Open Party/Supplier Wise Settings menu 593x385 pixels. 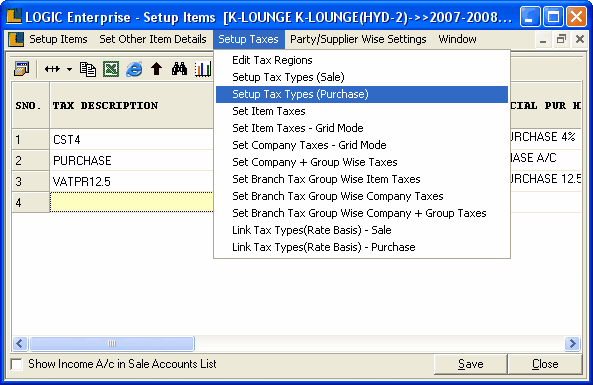(358, 39)
